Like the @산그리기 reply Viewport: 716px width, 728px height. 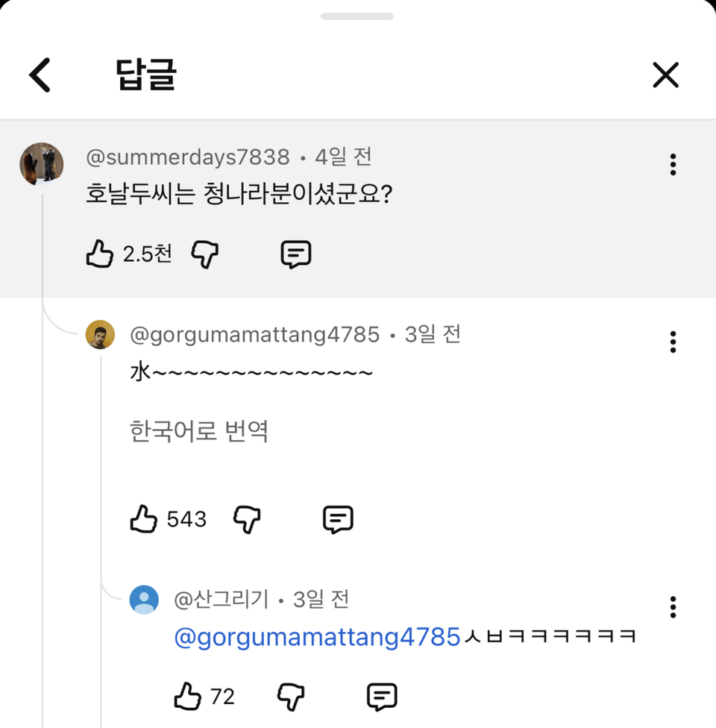click(x=188, y=697)
